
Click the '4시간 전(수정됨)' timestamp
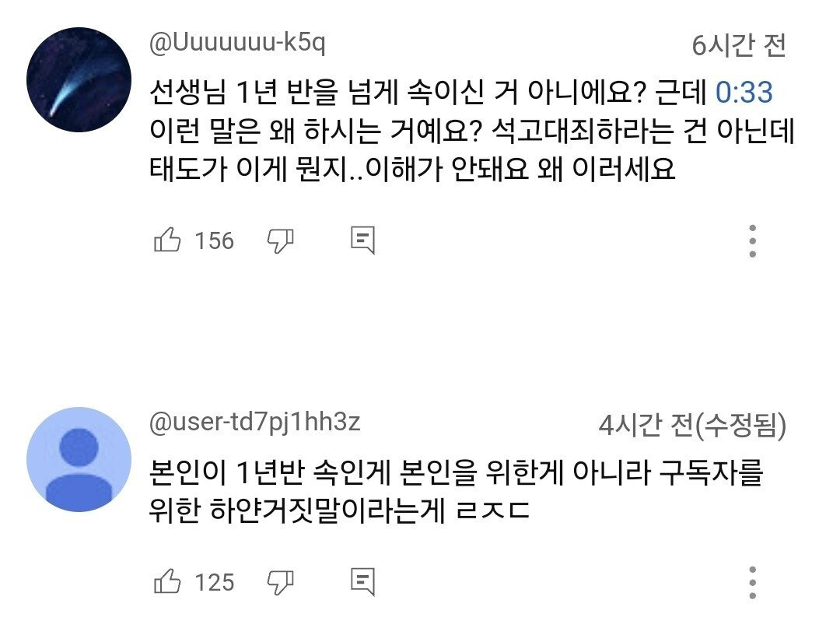pos(691,425)
